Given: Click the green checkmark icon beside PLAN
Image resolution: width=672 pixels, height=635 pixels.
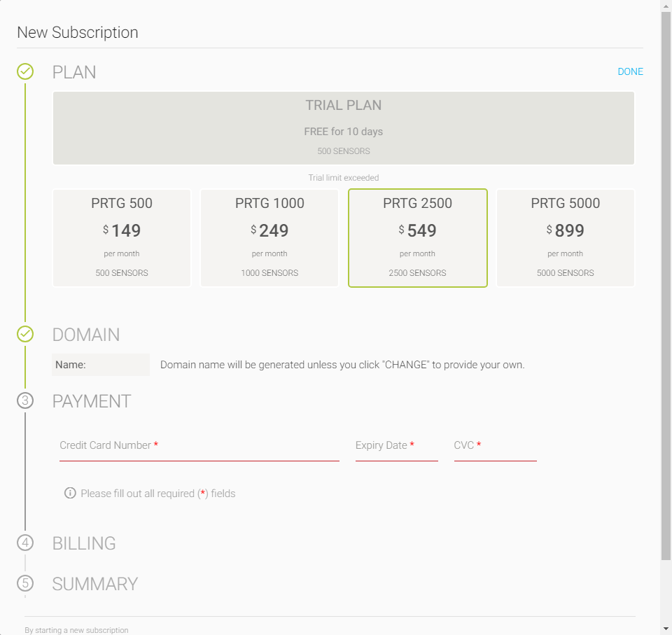Looking at the screenshot, I should (x=25, y=71).
